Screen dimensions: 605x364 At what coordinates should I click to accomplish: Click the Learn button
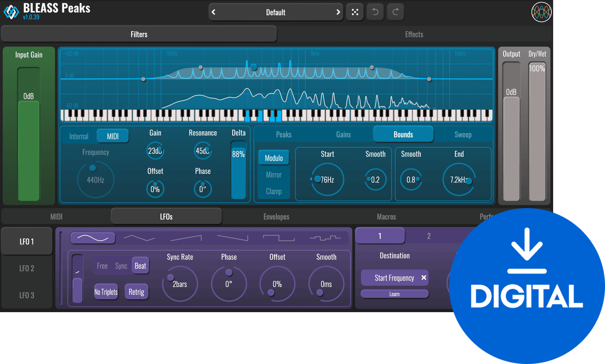coord(394,294)
